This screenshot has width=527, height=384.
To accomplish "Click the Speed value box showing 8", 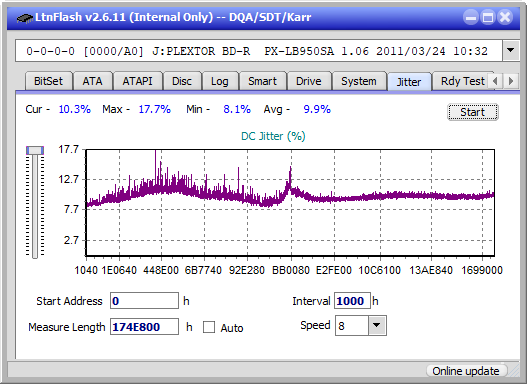I will 352,326.
